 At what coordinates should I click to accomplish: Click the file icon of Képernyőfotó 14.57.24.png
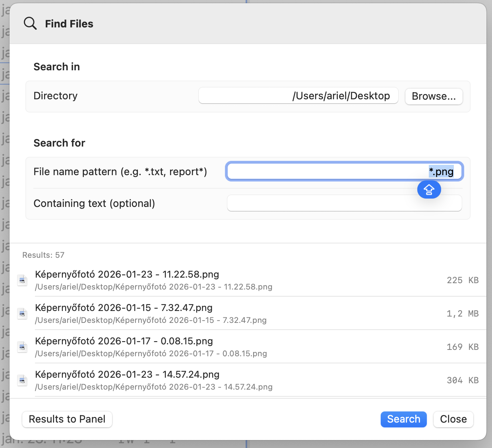coord(22,380)
